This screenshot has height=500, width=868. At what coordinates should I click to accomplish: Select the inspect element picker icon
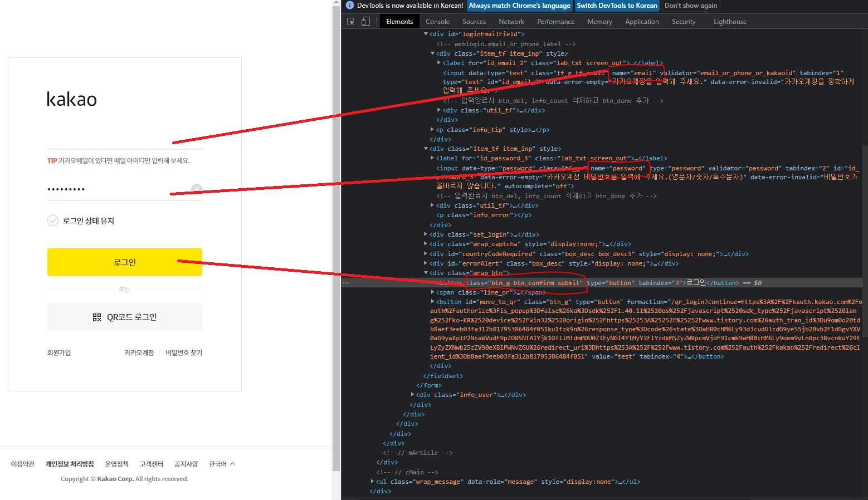coord(350,22)
